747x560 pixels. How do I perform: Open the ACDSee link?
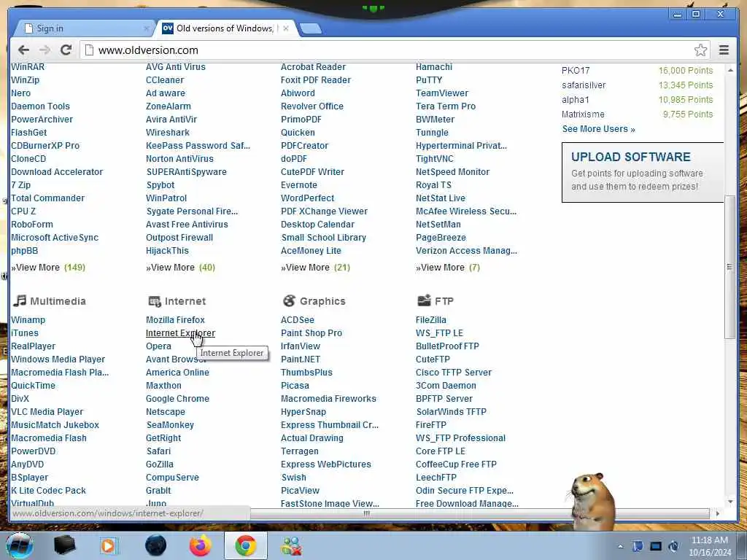tap(298, 320)
